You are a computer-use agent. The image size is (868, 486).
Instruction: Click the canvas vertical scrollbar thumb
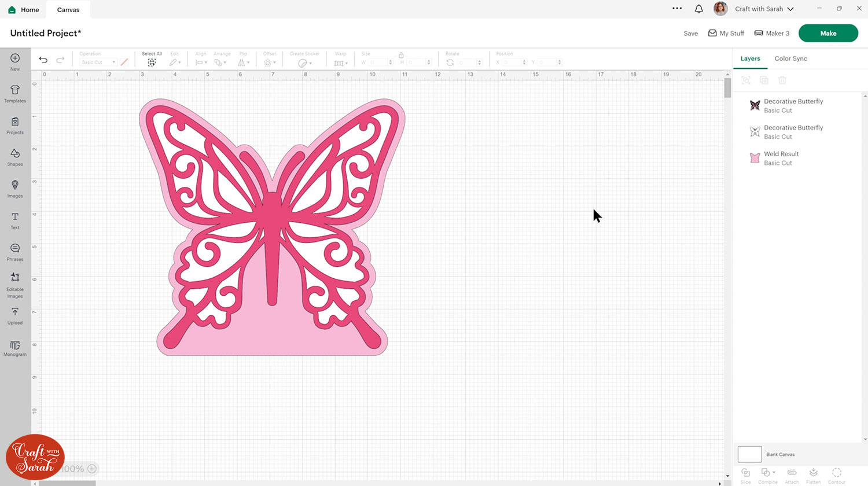click(x=727, y=87)
